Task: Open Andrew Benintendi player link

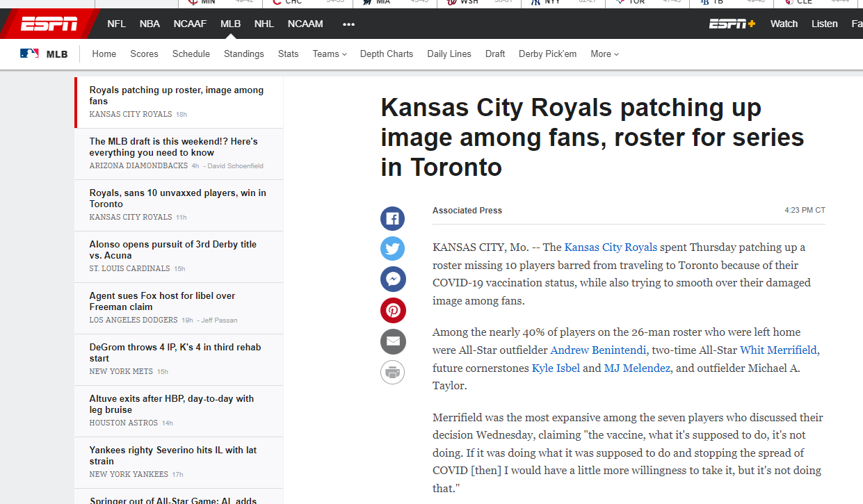Action: [x=599, y=350]
